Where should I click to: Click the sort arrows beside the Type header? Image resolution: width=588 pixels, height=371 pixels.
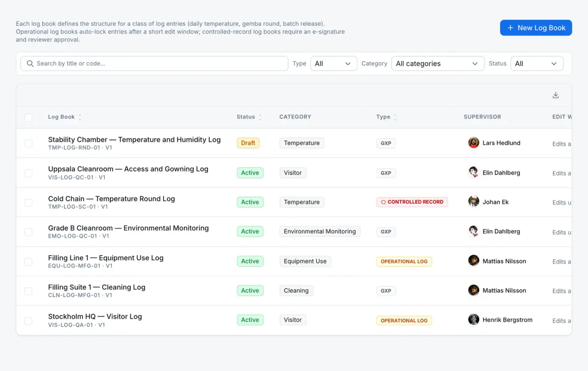pyautogui.click(x=396, y=117)
